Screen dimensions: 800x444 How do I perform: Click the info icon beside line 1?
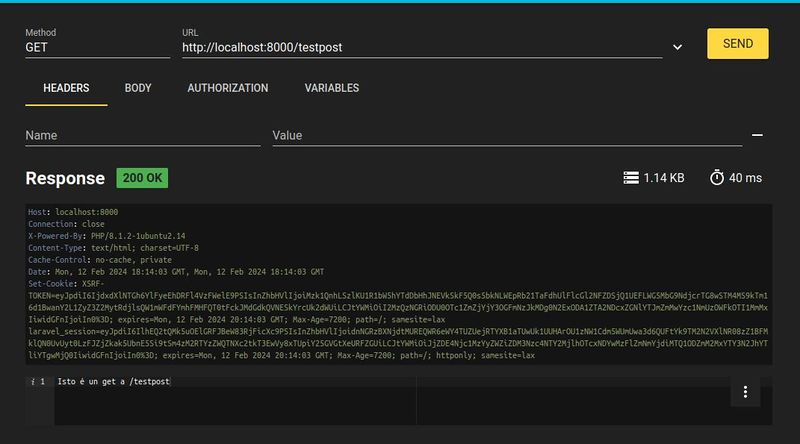[x=33, y=382]
